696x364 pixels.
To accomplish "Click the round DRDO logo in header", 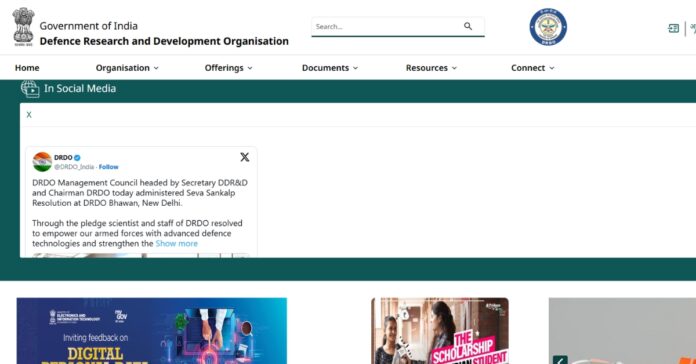I will (548, 27).
